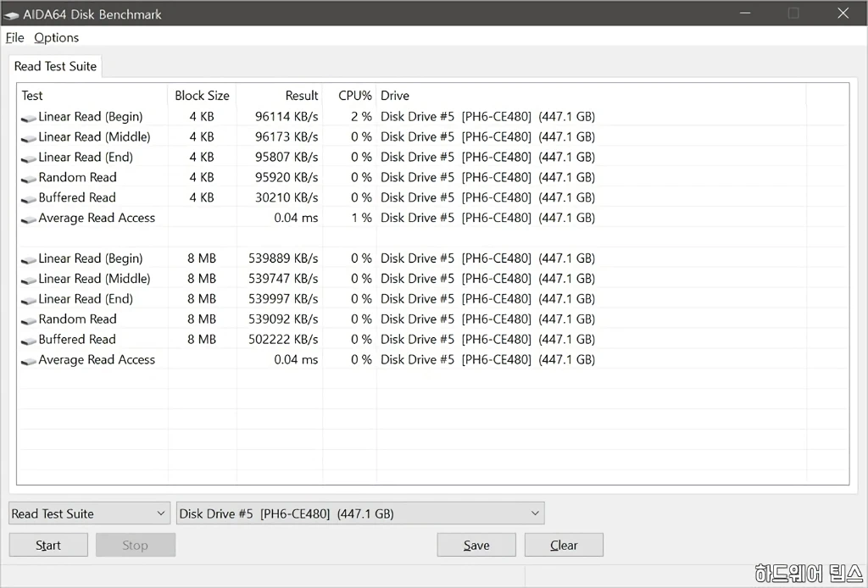Select the 539889 KB/s result value
Image resolution: width=868 pixels, height=588 pixels.
pyautogui.click(x=283, y=258)
